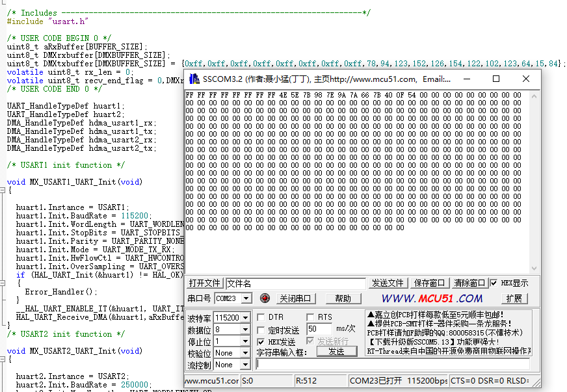Image resolution: width=567 pixels, height=392 pixels.
Task: Open the 波特率 115200 dropdown
Action: pos(246,317)
